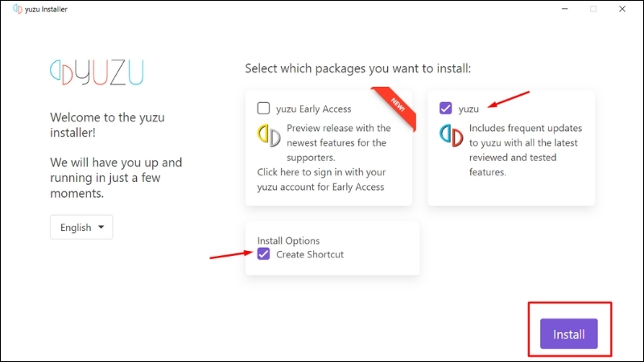Click the yellow yuzu Early Access icon

click(x=269, y=135)
